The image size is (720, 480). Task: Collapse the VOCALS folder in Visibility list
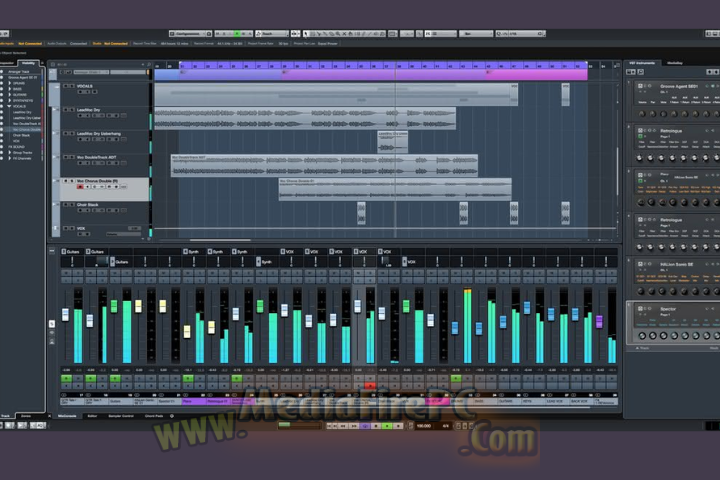[x=9, y=106]
